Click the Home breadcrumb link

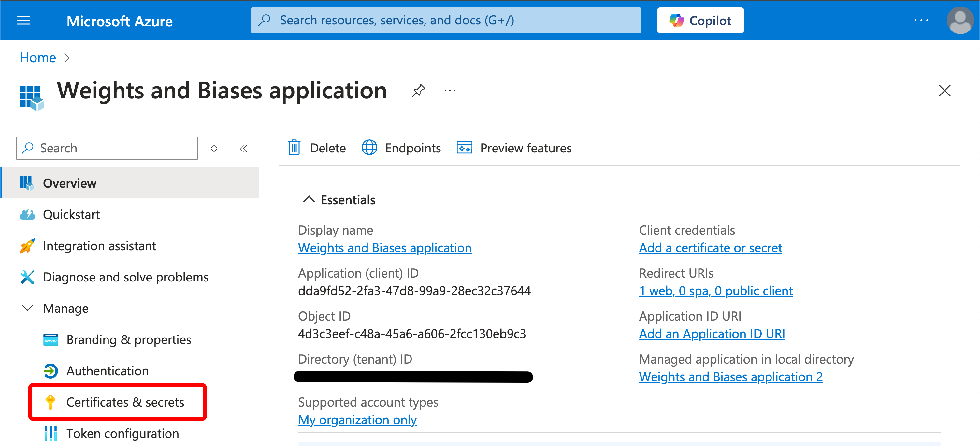tap(38, 57)
